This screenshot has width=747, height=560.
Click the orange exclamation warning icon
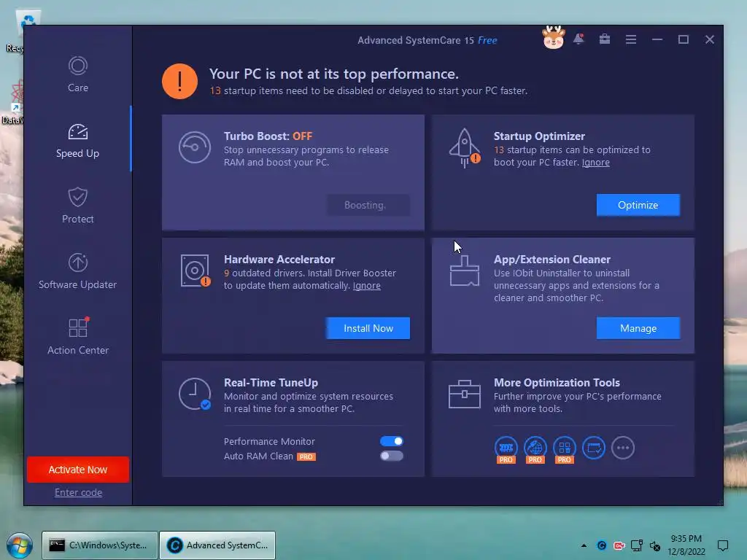179,82
